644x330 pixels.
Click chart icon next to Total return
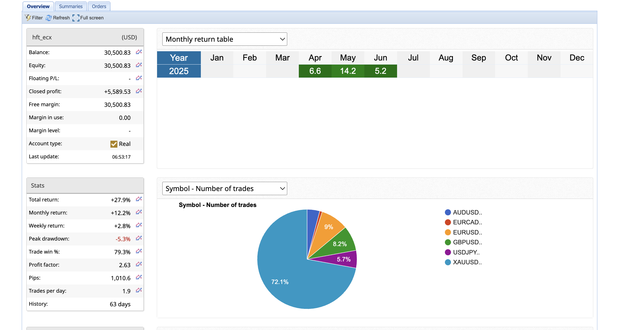click(x=139, y=199)
